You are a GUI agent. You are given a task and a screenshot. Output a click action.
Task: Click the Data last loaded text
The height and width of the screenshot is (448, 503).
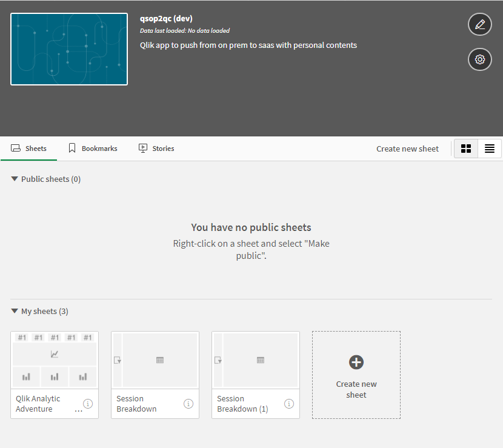pyautogui.click(x=185, y=30)
